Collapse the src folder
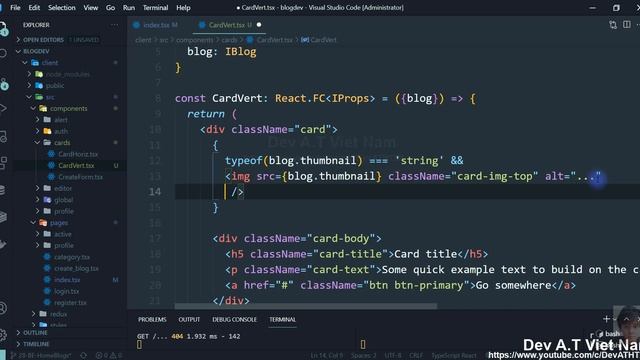The height and width of the screenshot is (360, 640). click(x=29, y=97)
